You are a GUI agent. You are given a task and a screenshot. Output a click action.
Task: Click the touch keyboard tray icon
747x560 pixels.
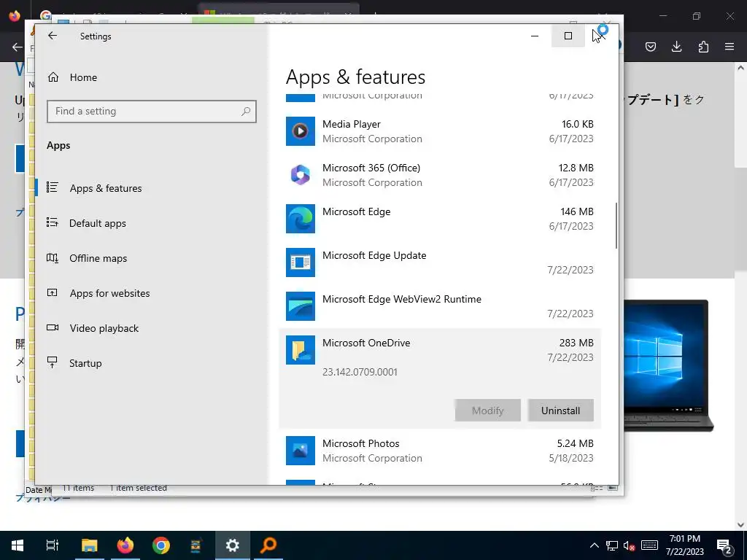click(x=649, y=545)
